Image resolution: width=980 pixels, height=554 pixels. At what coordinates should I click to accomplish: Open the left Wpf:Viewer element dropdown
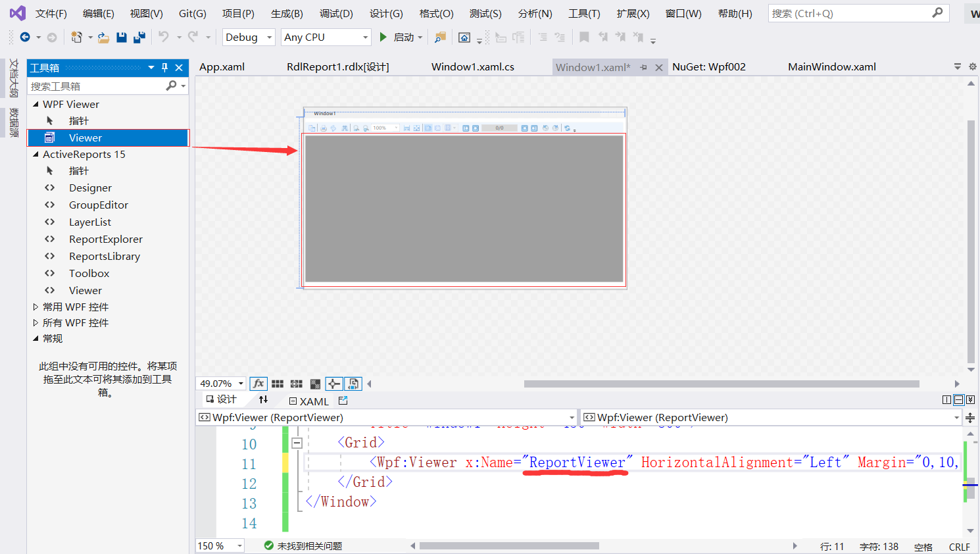point(572,418)
